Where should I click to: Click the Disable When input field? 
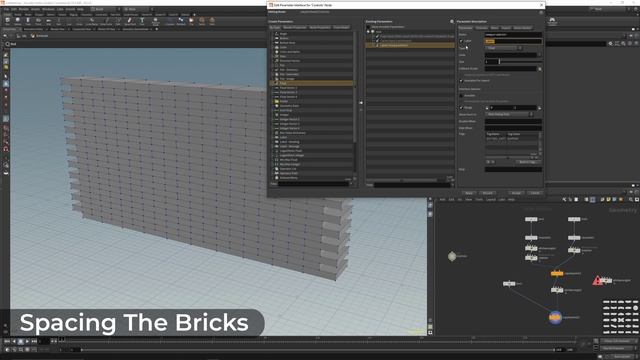click(x=513, y=122)
